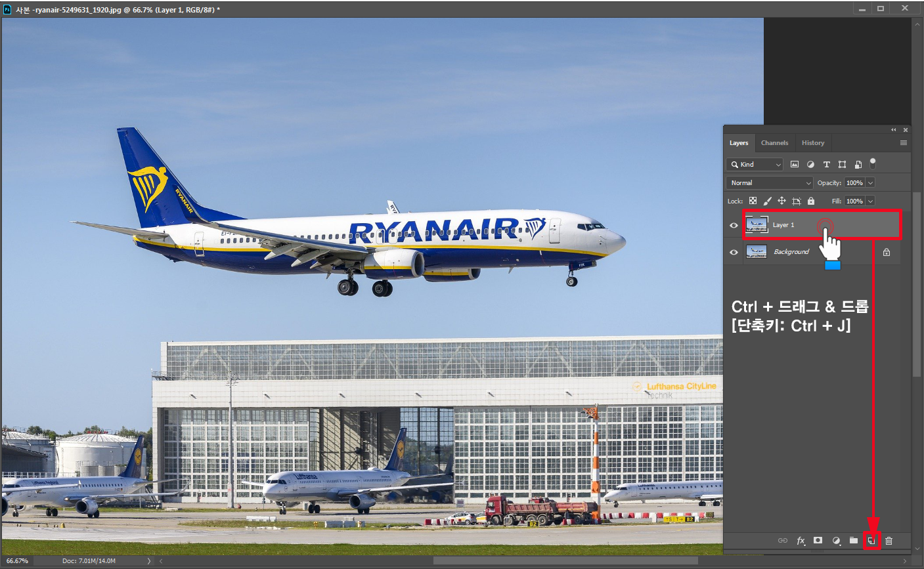Prevent artboard auto-nesting lock icon
This screenshot has height=569, width=924.
[796, 201]
